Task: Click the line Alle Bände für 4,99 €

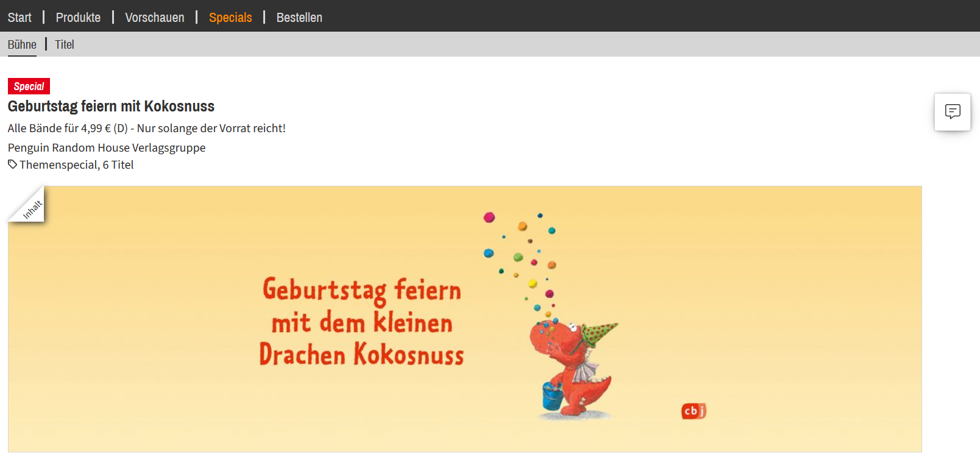Action: (146, 128)
